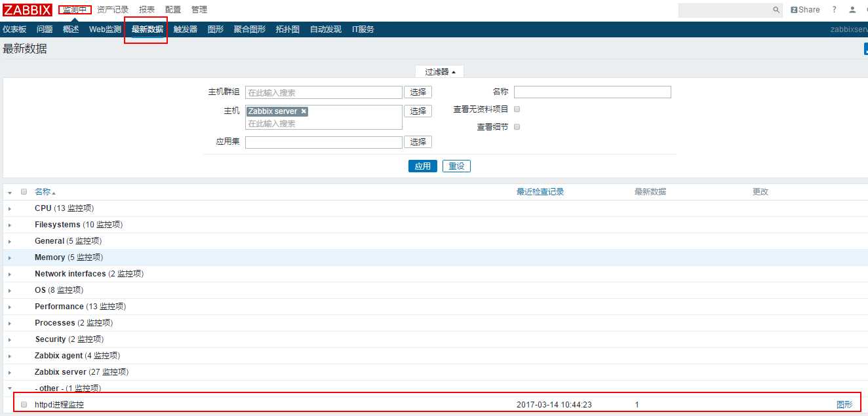This screenshot has height=416, width=868.
Task: Click 选择 next to 主机群组
Action: click(418, 92)
